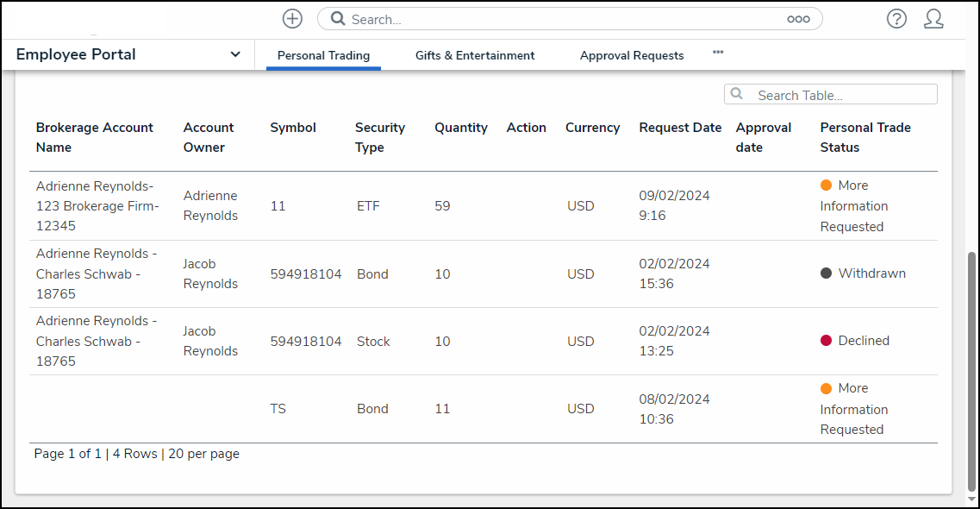Click the plus icon to create new item
Image resolution: width=980 pixels, height=509 pixels.
coord(292,18)
